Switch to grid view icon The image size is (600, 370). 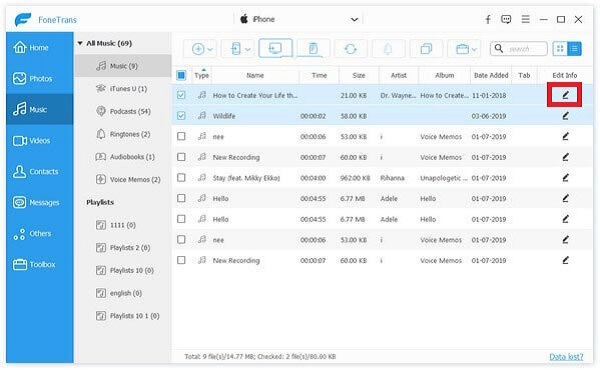[560, 49]
